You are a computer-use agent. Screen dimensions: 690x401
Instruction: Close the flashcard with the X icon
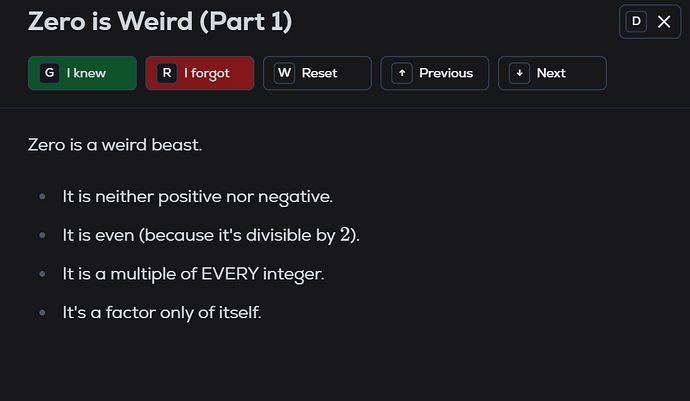664,21
